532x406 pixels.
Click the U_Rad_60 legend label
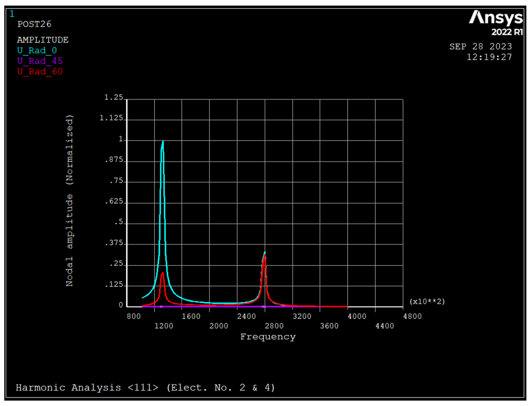coord(40,72)
